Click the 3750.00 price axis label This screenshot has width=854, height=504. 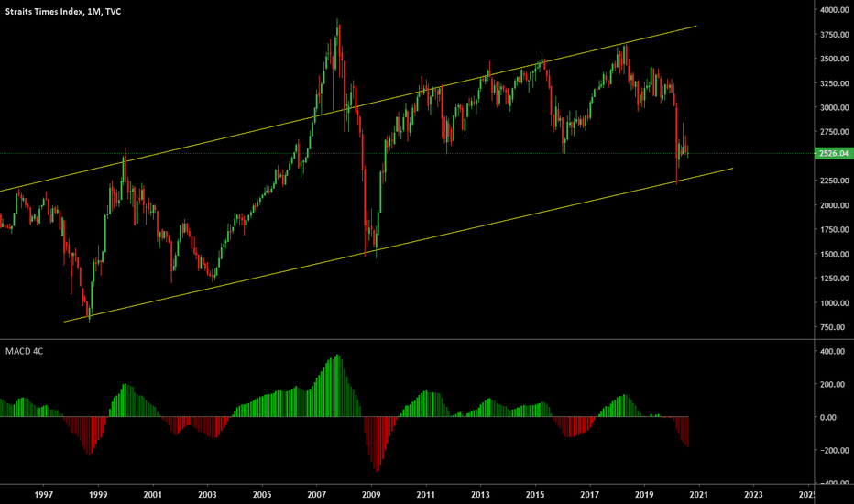coord(835,34)
